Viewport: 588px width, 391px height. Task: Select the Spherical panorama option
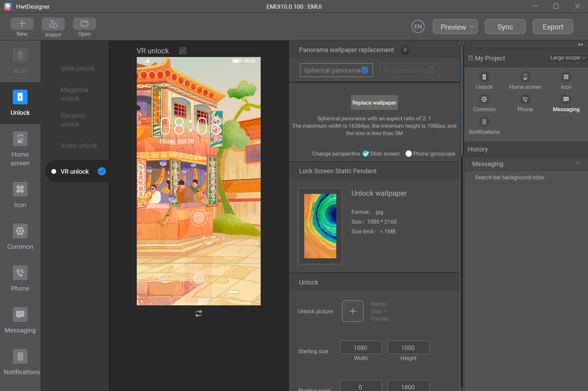click(336, 70)
